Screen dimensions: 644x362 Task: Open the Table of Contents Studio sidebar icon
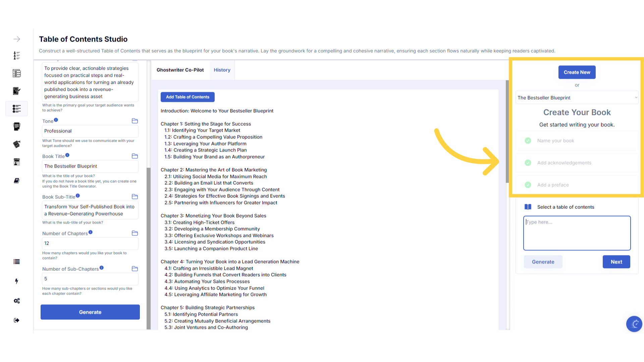17,109
